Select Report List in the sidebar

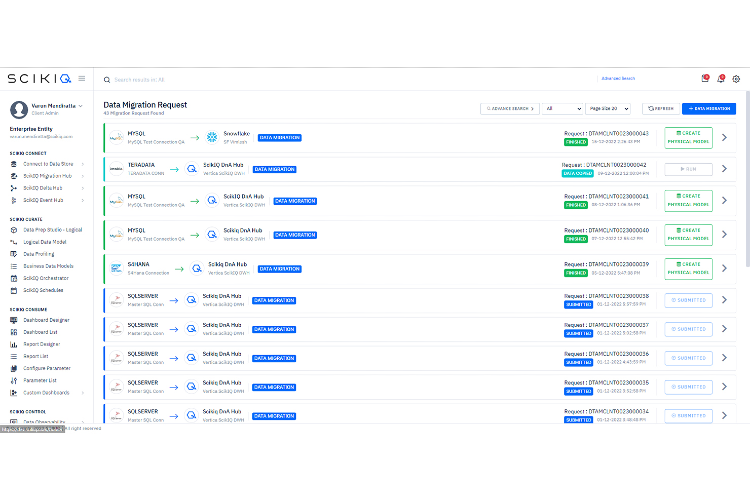click(x=36, y=356)
